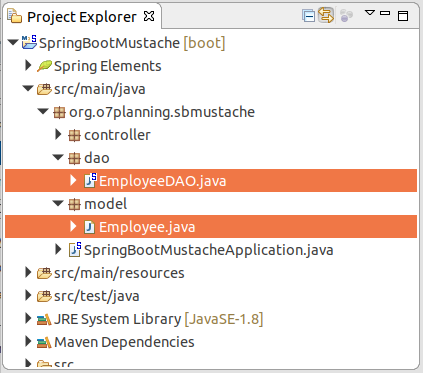Image resolution: width=423 pixels, height=373 pixels.
Task: Collapse the src/main/java source folder
Action: coord(28,88)
